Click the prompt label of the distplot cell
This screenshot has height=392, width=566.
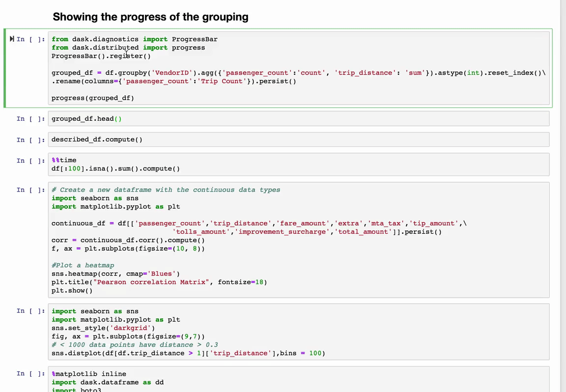(x=30, y=311)
